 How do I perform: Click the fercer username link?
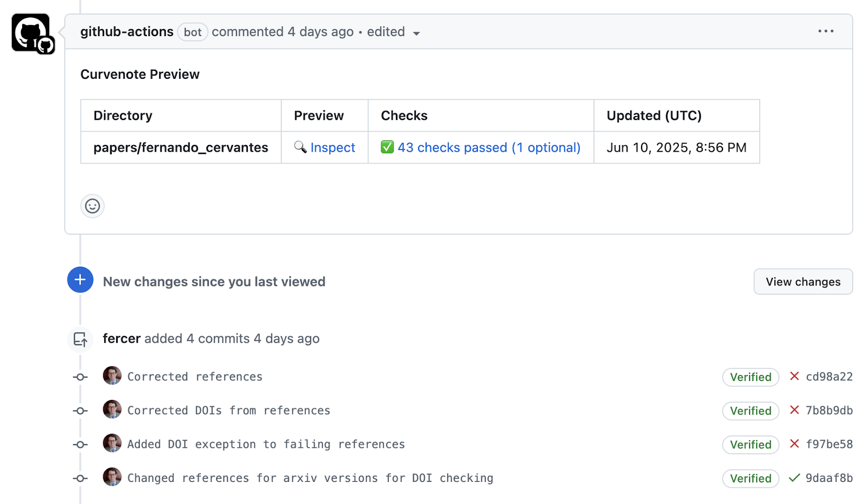point(122,338)
